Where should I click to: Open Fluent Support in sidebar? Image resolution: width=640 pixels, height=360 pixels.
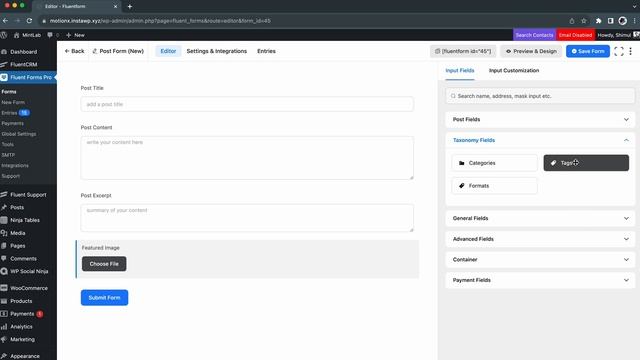click(x=29, y=195)
